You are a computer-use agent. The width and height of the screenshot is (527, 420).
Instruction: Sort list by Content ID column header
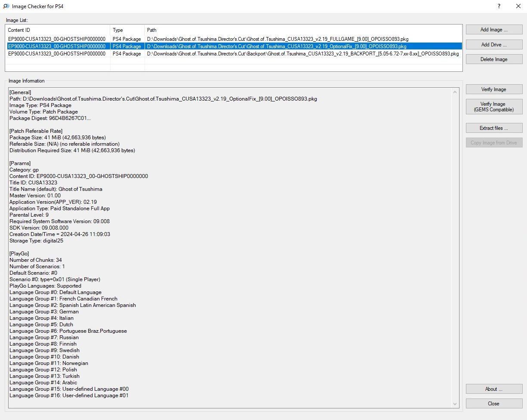pyautogui.click(x=58, y=30)
